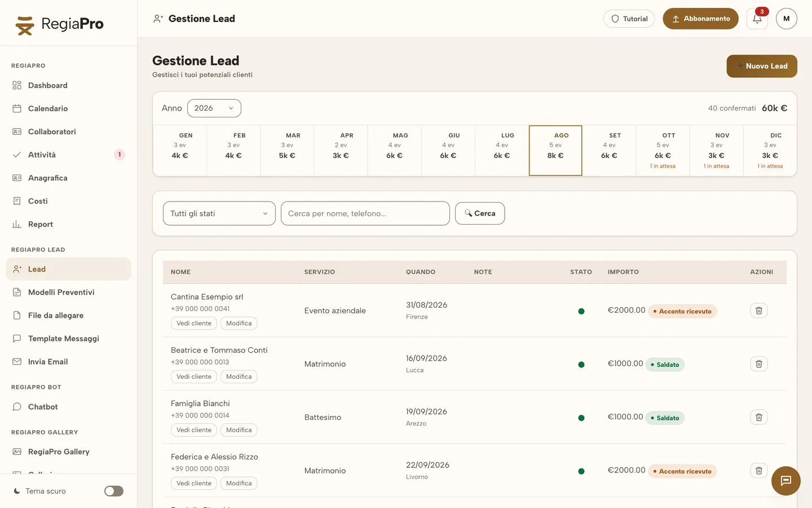Select the MAG month tab
The image size is (812, 508).
pyautogui.click(x=395, y=151)
